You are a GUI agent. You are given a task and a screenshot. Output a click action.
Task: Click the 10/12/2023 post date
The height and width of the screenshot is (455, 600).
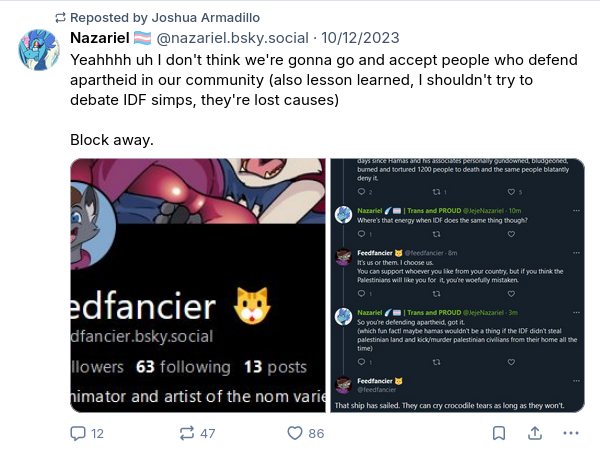pos(361,38)
